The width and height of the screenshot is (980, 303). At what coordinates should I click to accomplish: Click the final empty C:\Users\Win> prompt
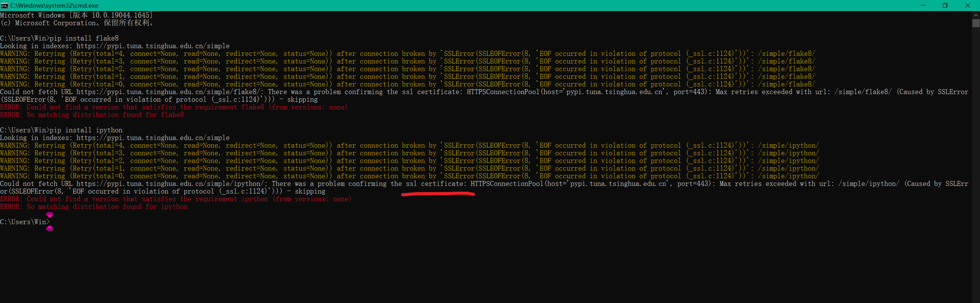pyautogui.click(x=24, y=222)
